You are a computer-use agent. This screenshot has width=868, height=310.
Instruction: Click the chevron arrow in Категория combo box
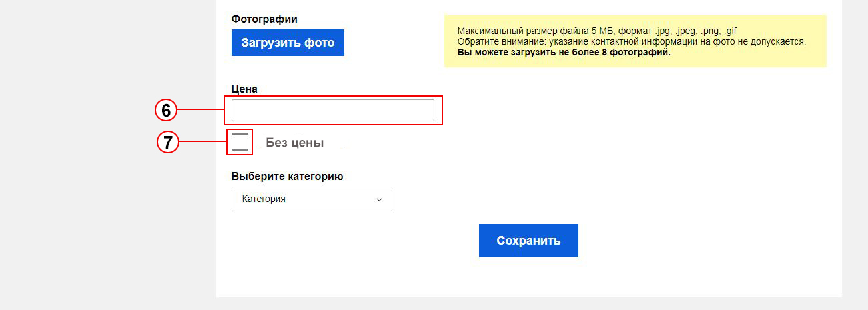379,199
